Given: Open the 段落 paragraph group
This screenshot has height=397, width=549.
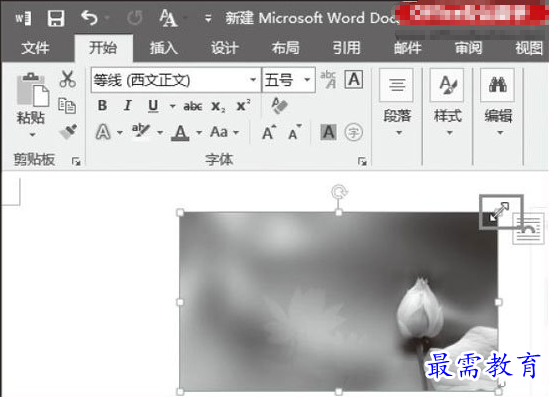Looking at the screenshot, I should 397,103.
